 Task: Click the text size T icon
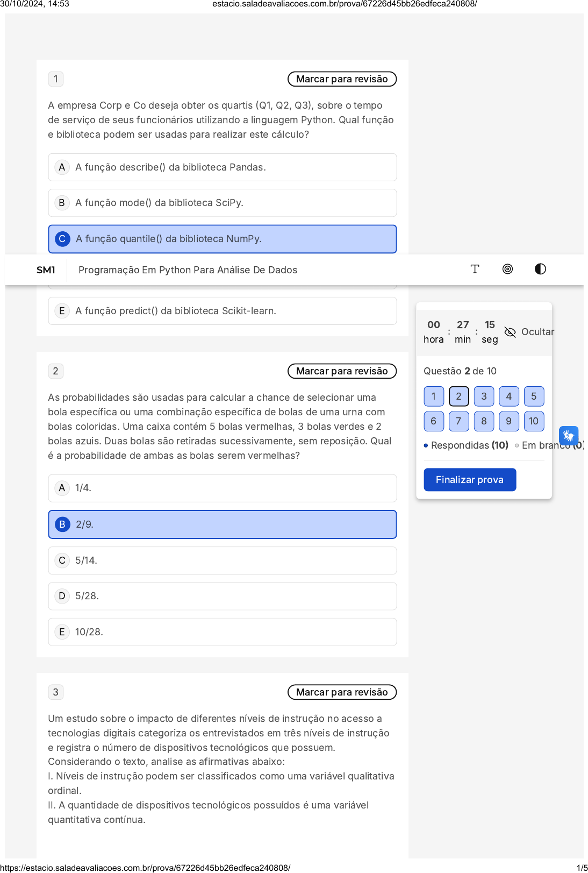(475, 269)
